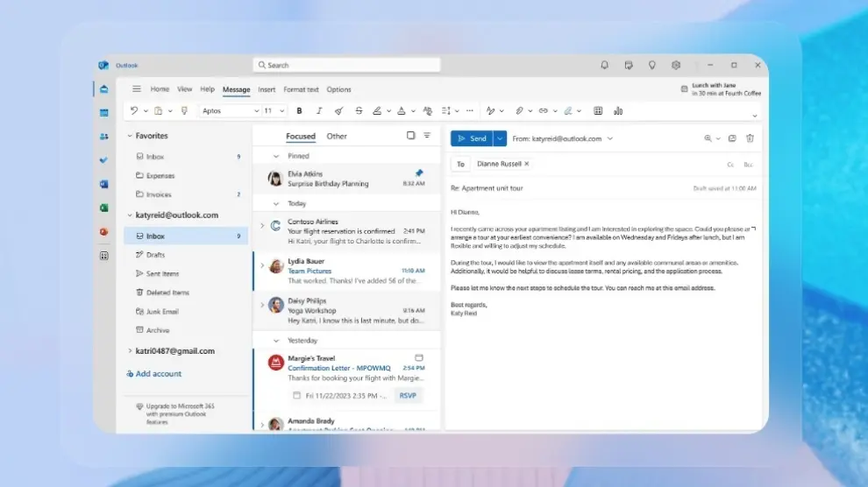Collapse the Favorites folder group
This screenshot has height=487, width=868.
[130, 137]
